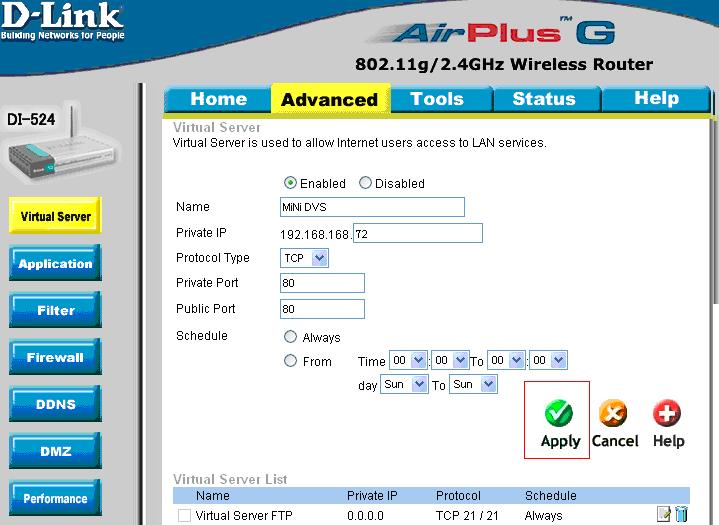Click the Schedule column header in list
This screenshot has width=719, height=525.
[x=550, y=496]
